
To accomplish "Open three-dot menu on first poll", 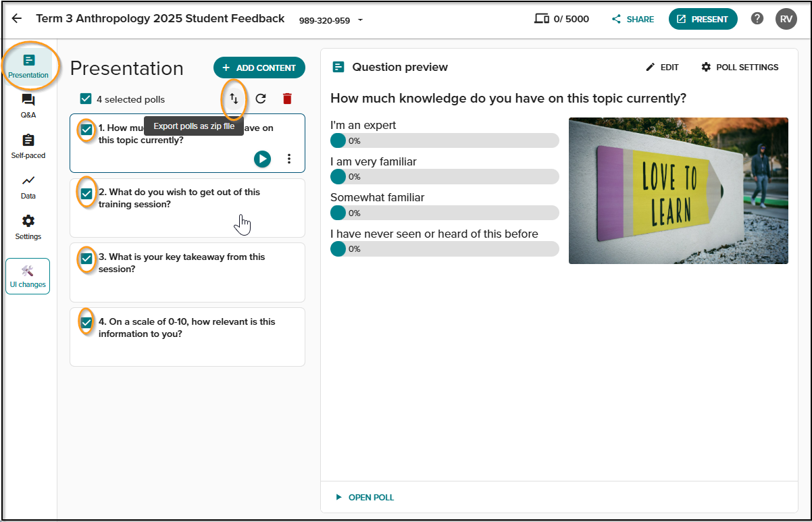I will [x=289, y=159].
